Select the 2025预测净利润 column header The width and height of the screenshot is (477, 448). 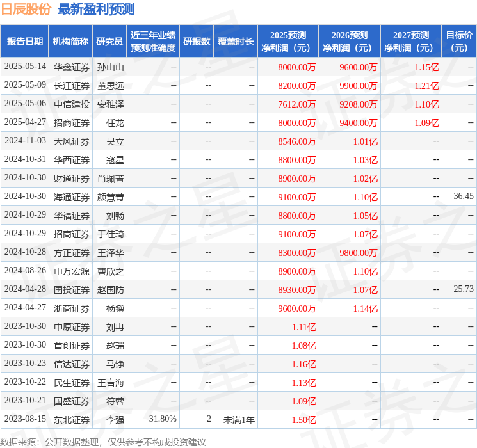click(x=288, y=42)
